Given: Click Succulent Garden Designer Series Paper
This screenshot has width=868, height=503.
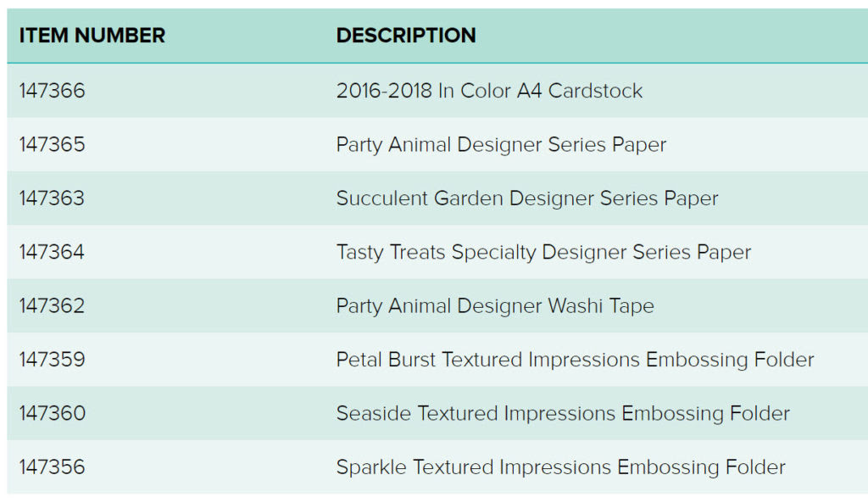Looking at the screenshot, I should [527, 198].
